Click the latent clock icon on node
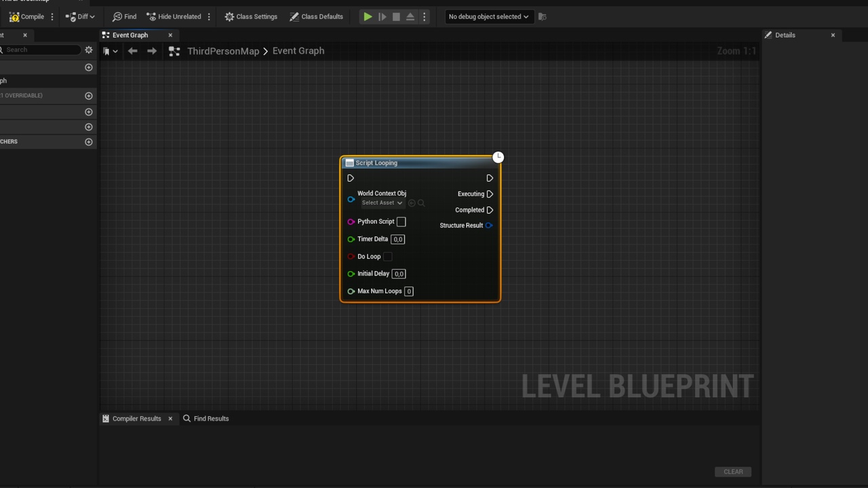The width and height of the screenshot is (868, 488). click(498, 157)
